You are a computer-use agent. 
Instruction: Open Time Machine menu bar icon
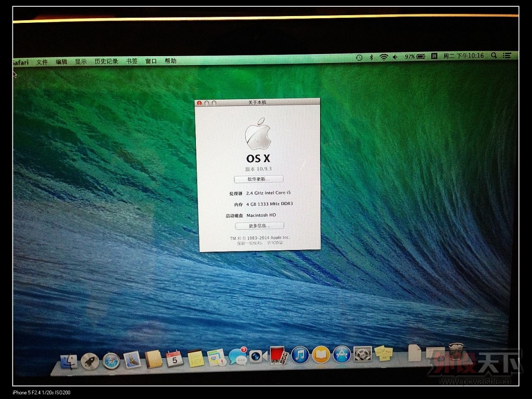pos(359,58)
